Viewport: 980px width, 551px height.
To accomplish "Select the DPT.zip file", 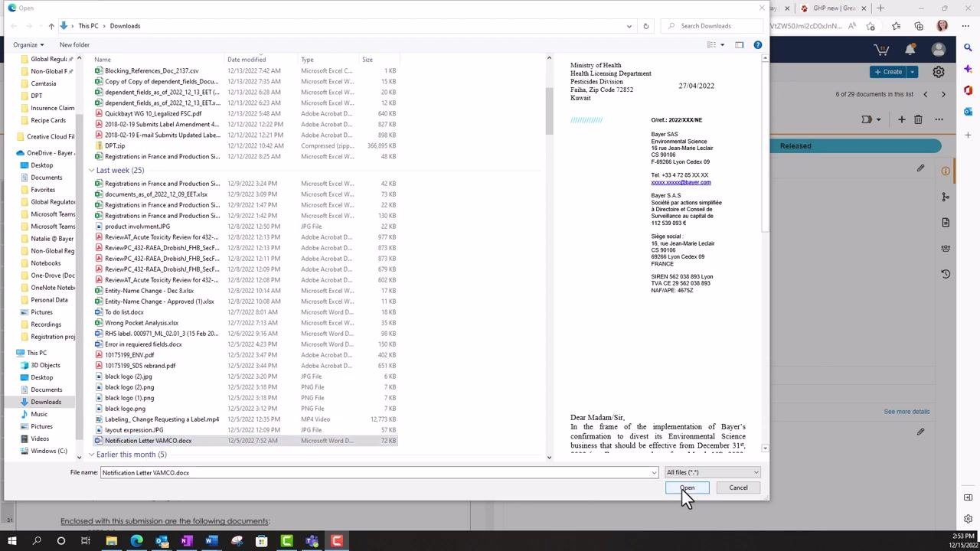I will click(115, 145).
